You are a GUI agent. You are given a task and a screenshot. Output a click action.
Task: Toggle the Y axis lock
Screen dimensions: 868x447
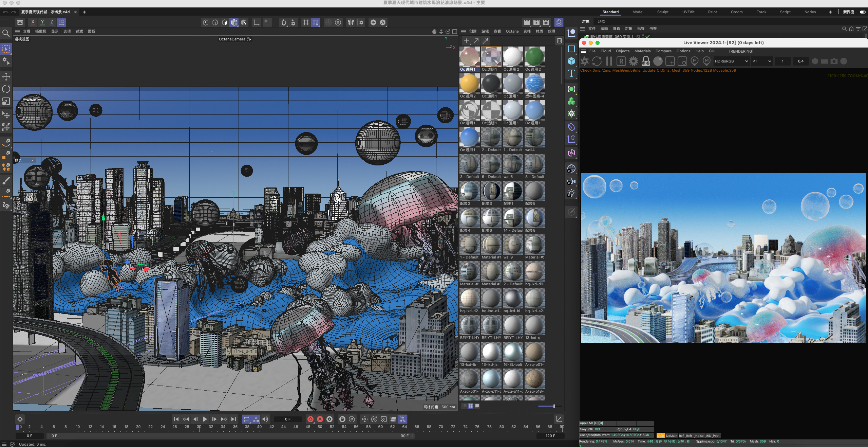[x=42, y=22]
